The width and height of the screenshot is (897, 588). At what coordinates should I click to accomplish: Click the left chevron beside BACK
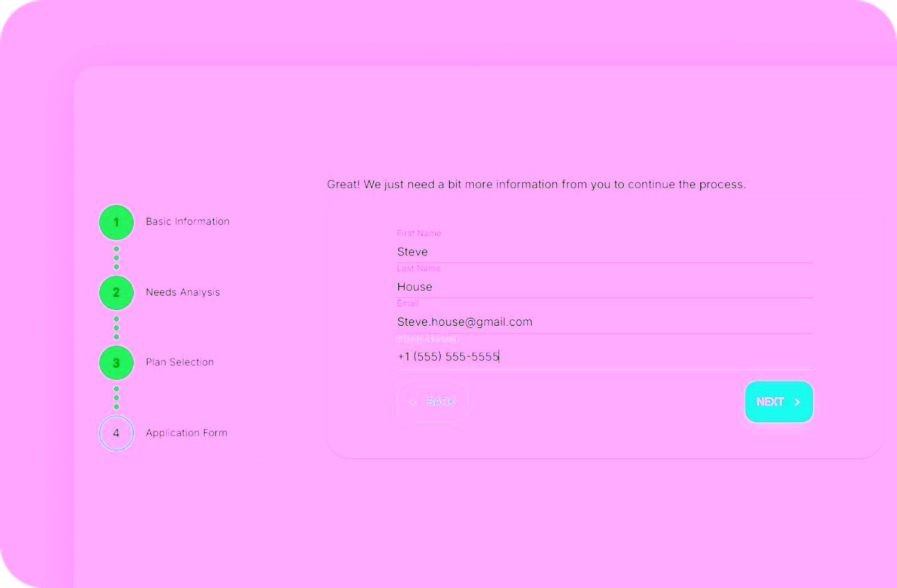[x=413, y=402]
